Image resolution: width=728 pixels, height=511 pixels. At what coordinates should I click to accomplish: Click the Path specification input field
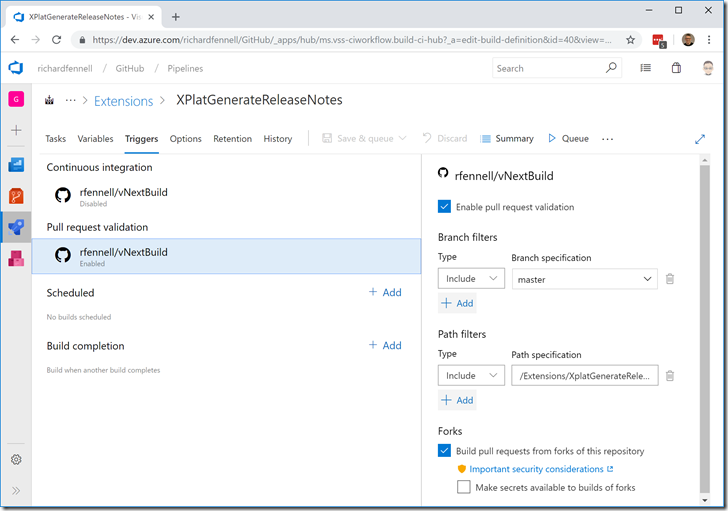click(x=584, y=375)
